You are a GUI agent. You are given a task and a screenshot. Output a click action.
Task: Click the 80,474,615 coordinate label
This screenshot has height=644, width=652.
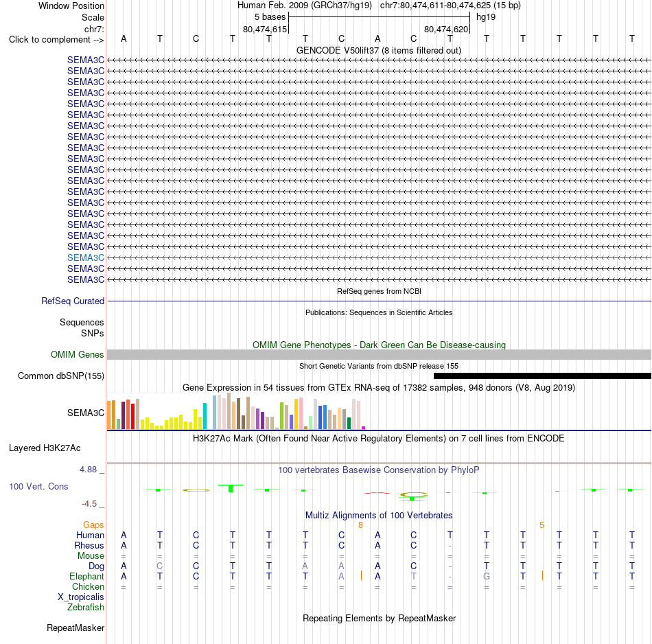pyautogui.click(x=265, y=29)
